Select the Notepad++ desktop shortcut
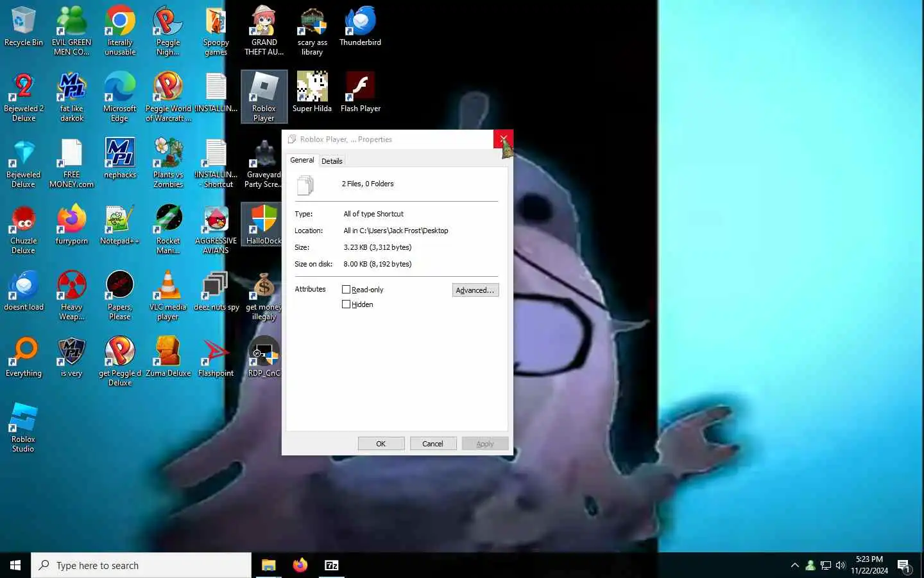Image resolution: width=924 pixels, height=578 pixels. tap(119, 225)
